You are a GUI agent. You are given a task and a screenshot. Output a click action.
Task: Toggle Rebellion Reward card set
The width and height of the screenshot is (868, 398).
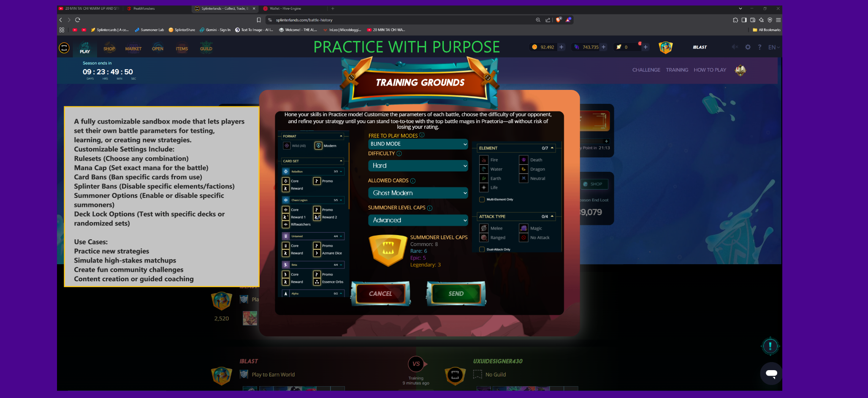(x=286, y=189)
